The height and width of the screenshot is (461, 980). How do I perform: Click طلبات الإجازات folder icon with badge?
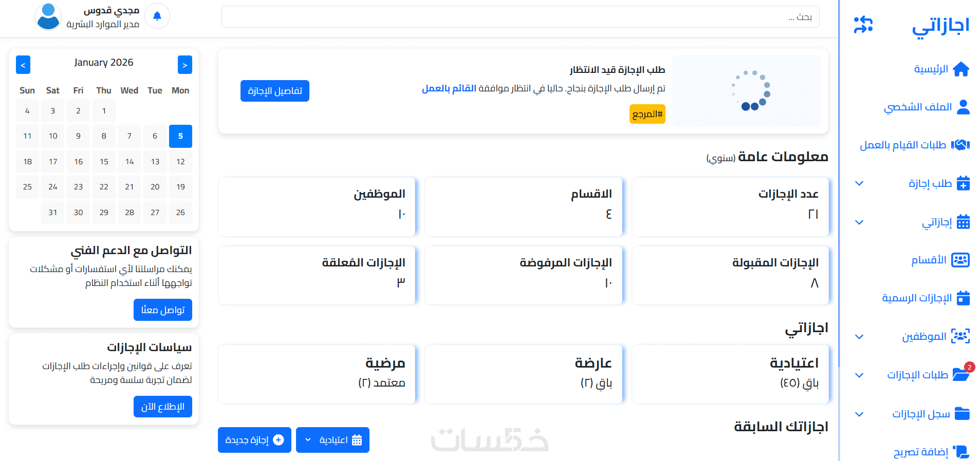tap(960, 375)
